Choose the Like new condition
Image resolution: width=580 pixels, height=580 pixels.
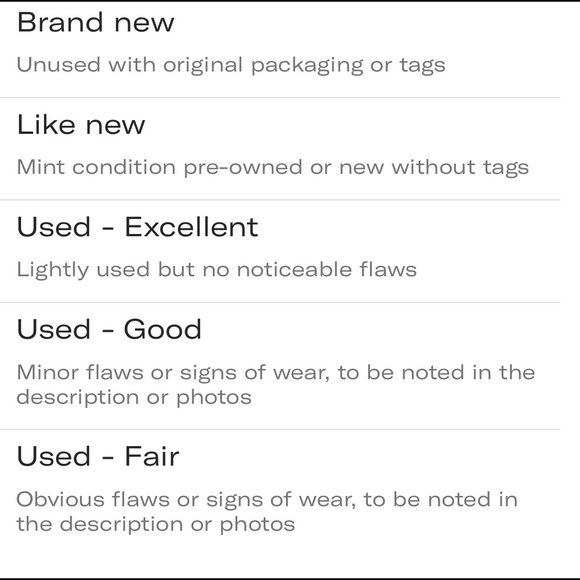(280, 149)
